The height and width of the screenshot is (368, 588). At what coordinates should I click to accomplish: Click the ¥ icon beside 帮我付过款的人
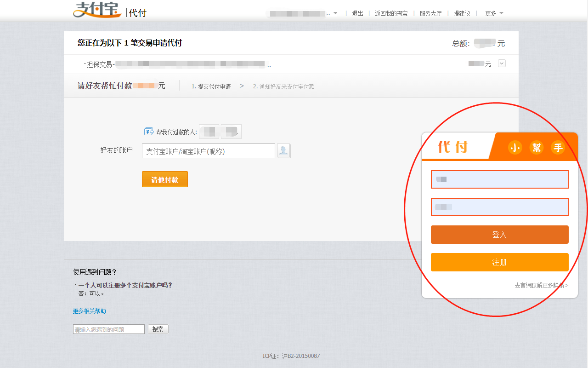click(149, 132)
